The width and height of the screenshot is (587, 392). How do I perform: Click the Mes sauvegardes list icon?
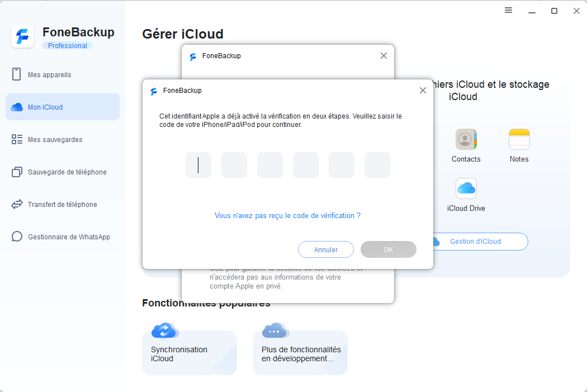point(17,139)
